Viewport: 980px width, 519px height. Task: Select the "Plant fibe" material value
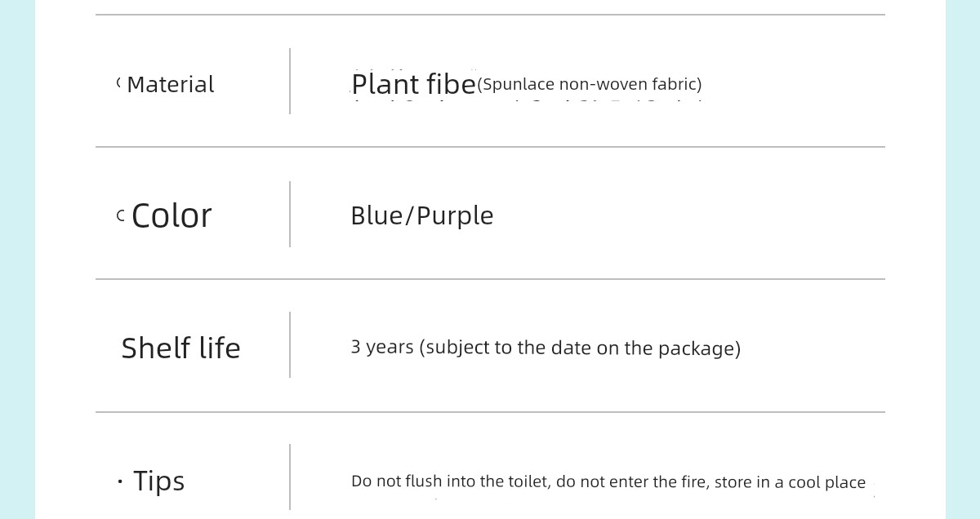click(413, 84)
